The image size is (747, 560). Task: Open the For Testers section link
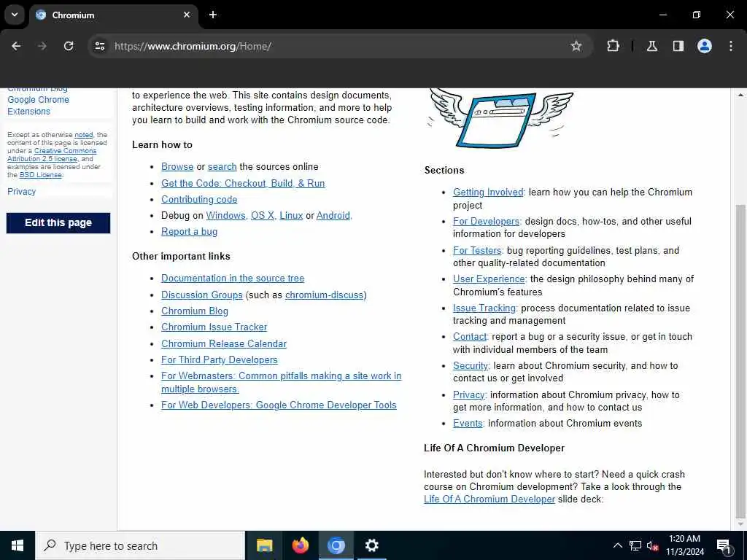pos(477,251)
